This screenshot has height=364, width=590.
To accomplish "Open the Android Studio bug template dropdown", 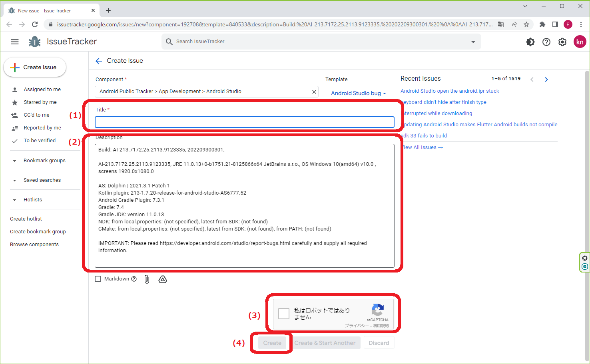I will click(359, 93).
